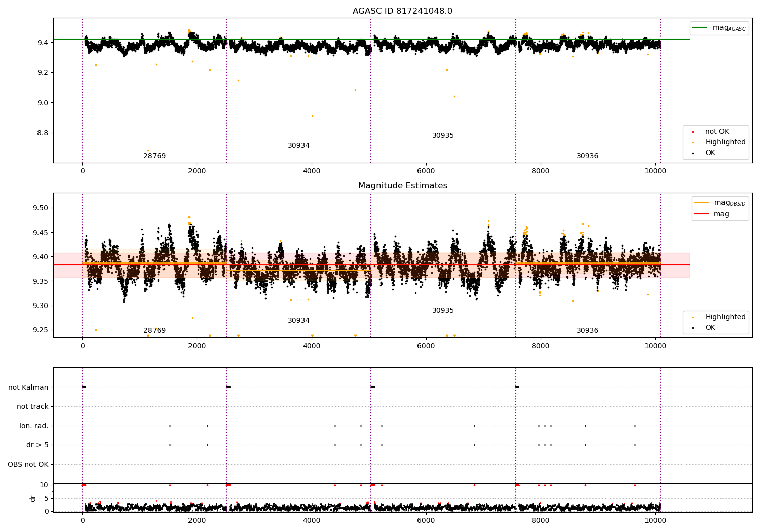760x532 pixels.
Task: Select the mag AGASC legend entry label
Action: point(729,28)
